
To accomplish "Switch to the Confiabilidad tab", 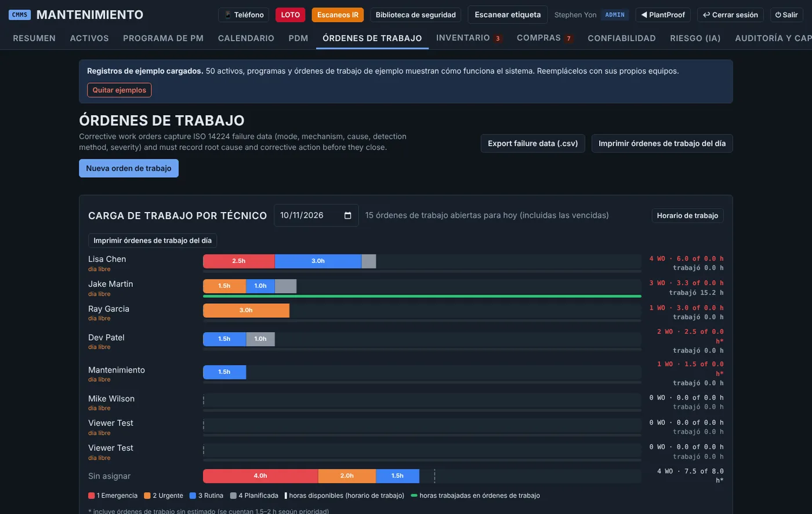I will pyautogui.click(x=622, y=38).
